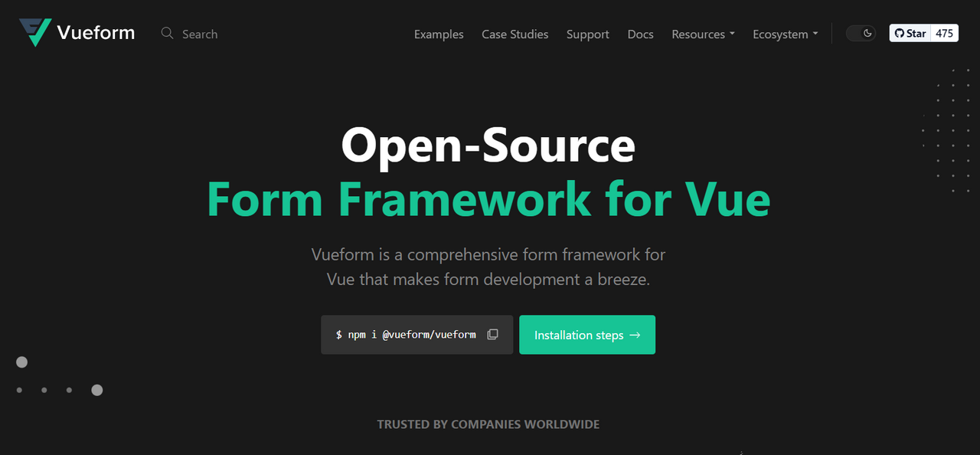Open the 475 stargazers count
This screenshot has width=980, height=455.
(945, 33)
